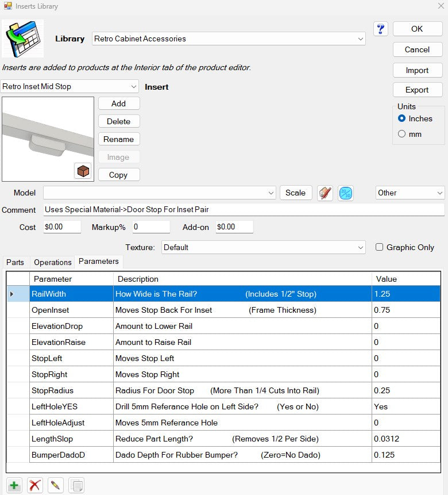The height and width of the screenshot is (495, 448).
Task: Enable the Graphic Only checkbox
Action: pos(379,247)
